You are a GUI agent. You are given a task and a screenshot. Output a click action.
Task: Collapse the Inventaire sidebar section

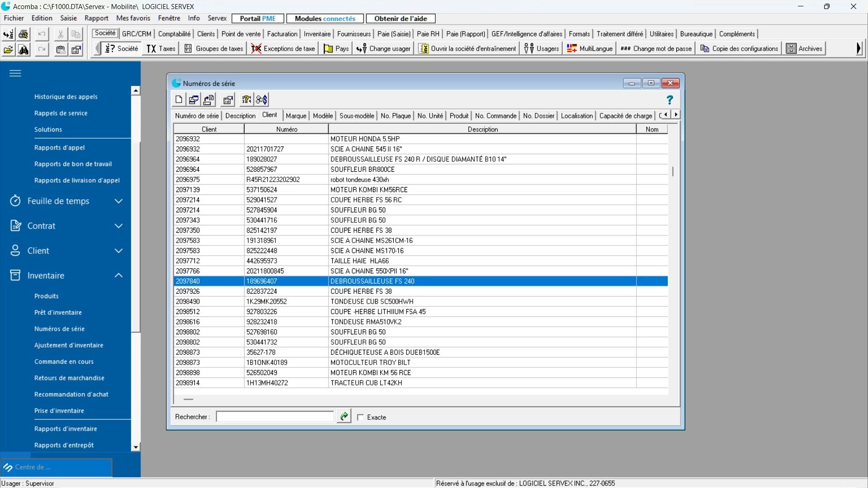118,276
